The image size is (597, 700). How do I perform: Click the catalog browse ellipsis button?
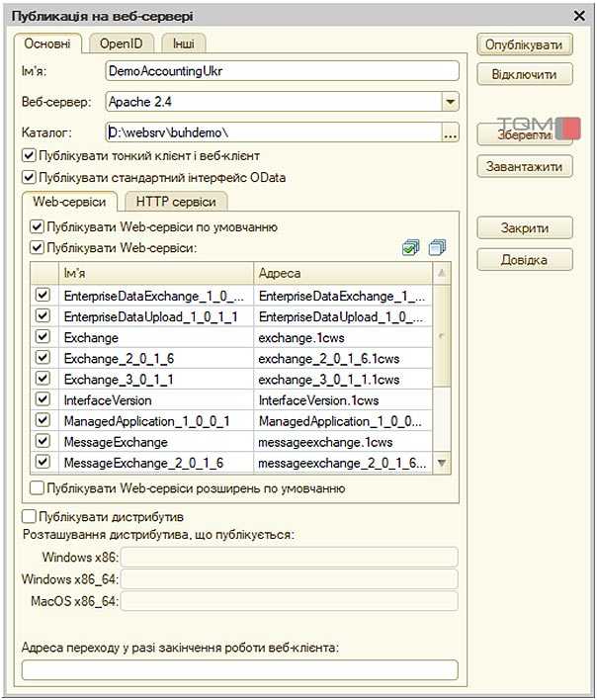pyautogui.click(x=451, y=131)
